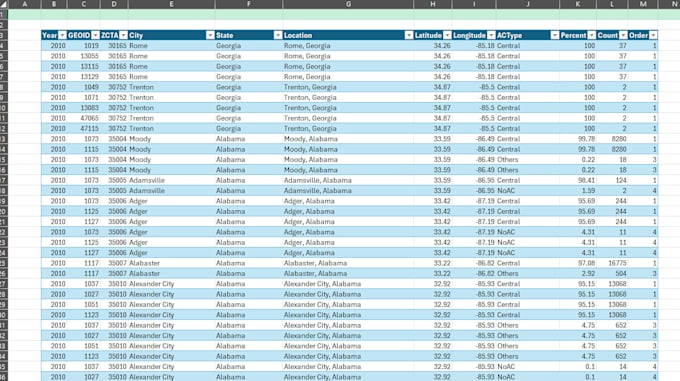Select the Count cell 504
The height and width of the screenshot is (381, 680).
coord(612,274)
